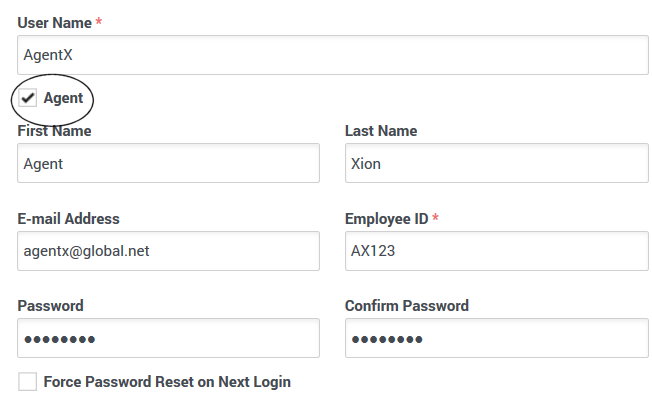Click the E-mail Address input field

(x=168, y=251)
